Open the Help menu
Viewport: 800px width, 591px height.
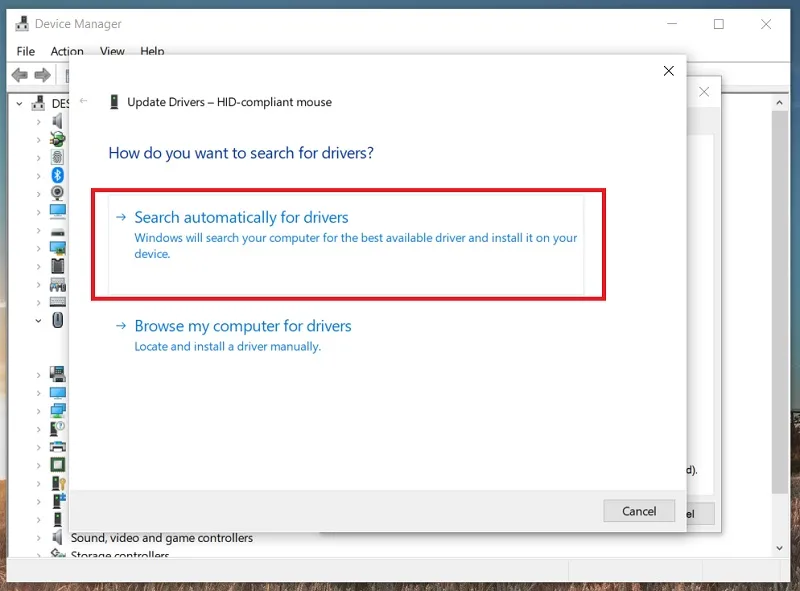coord(152,51)
